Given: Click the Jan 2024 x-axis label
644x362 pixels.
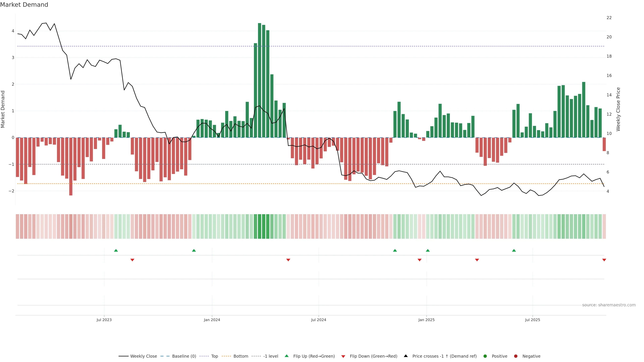Looking at the screenshot, I should click(x=212, y=320).
